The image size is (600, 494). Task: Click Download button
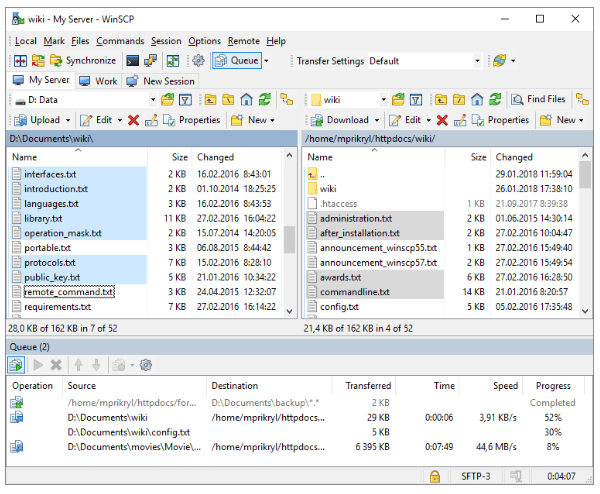(x=339, y=120)
